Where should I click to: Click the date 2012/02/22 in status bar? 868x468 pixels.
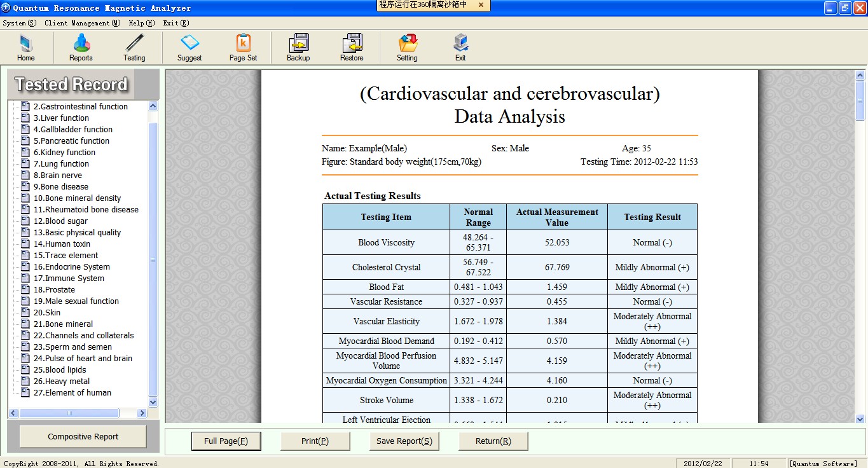pyautogui.click(x=703, y=464)
